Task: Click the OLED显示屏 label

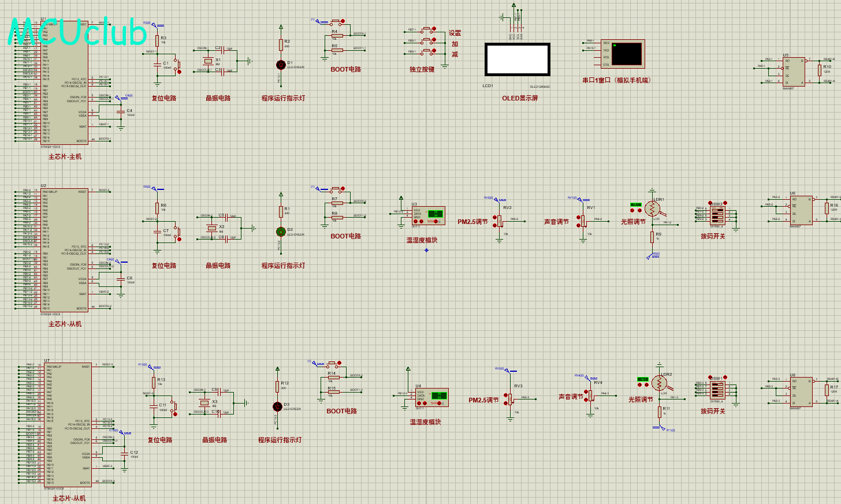Action: 520,98
